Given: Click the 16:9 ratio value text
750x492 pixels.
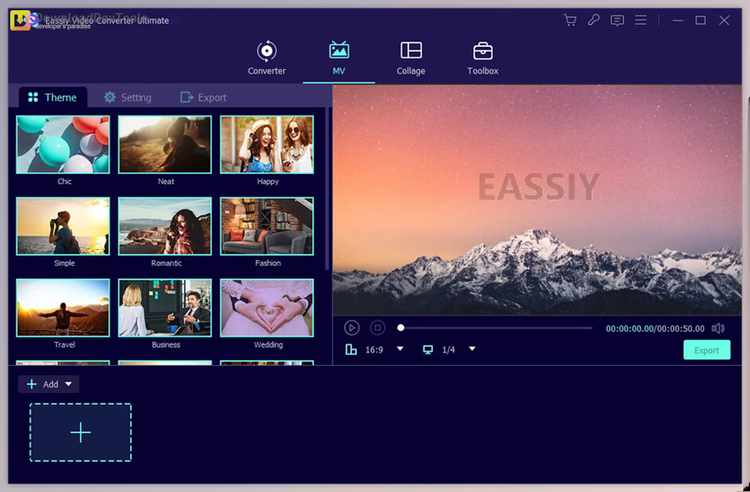Looking at the screenshot, I should click(374, 350).
